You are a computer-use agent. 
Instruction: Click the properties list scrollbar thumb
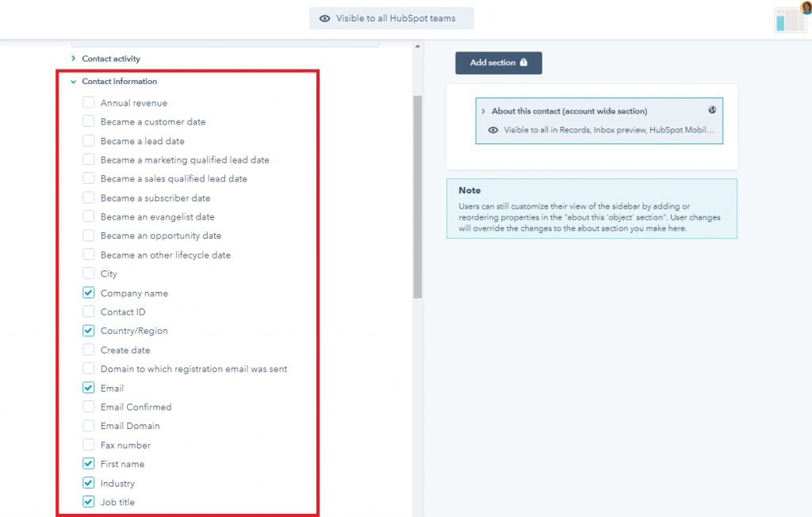pyautogui.click(x=417, y=197)
